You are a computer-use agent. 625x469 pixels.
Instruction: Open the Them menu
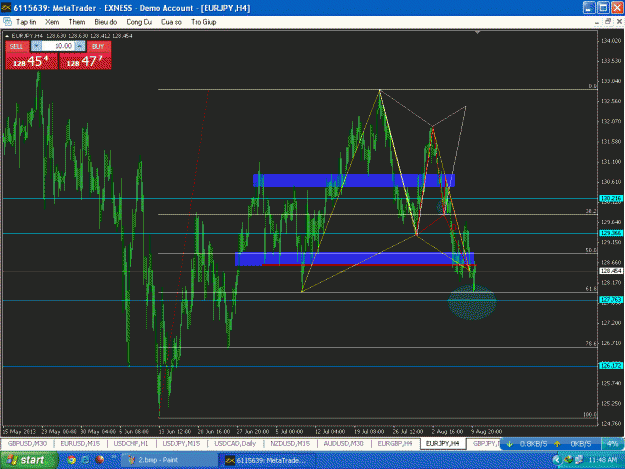[77, 22]
